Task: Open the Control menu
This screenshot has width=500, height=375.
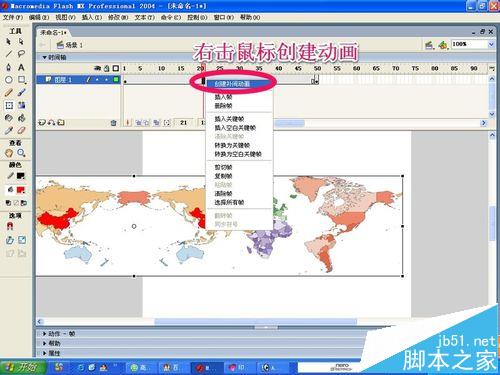Action: coord(197,17)
